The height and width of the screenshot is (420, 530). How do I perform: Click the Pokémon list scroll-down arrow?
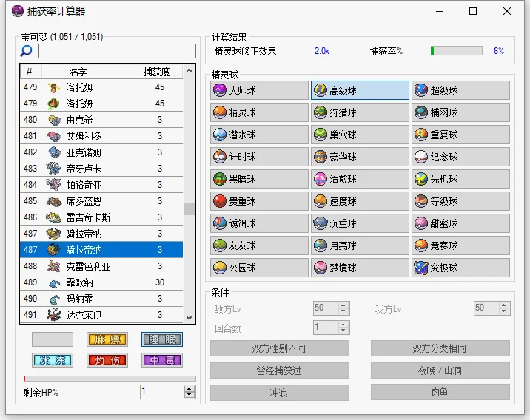[x=189, y=317]
